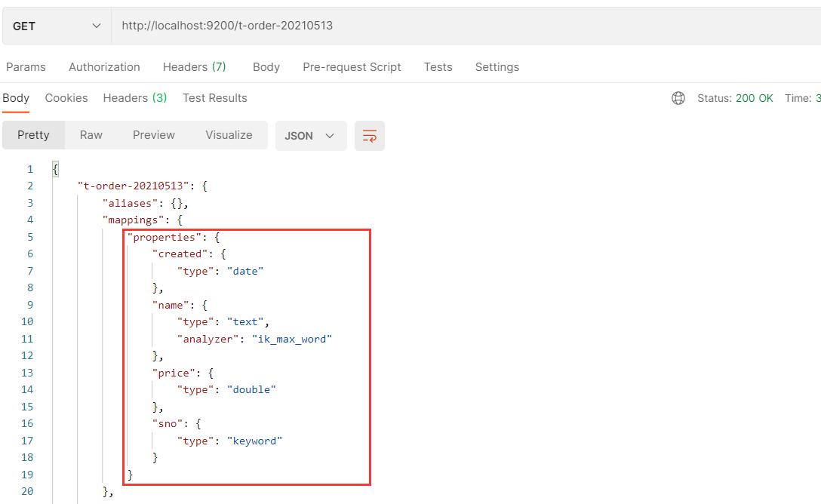821x504 pixels.
Task: Show response Headers (3) tab
Action: [134, 98]
